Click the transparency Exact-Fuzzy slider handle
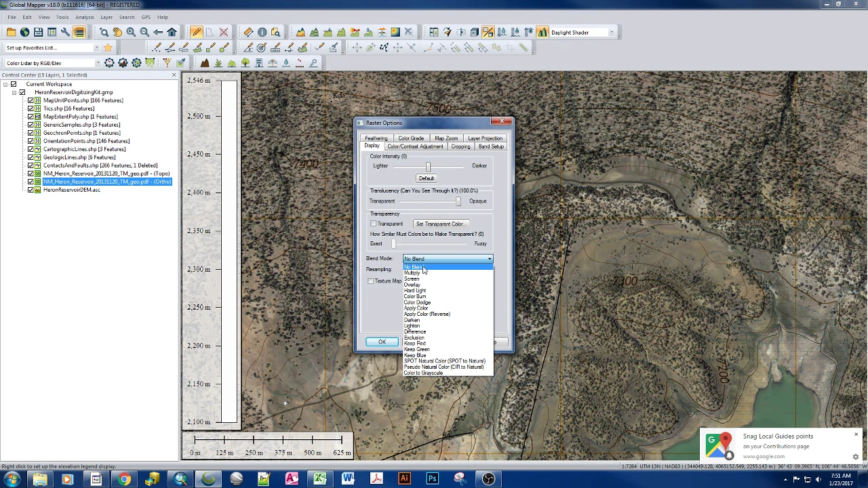The width and height of the screenshot is (868, 488). click(393, 243)
